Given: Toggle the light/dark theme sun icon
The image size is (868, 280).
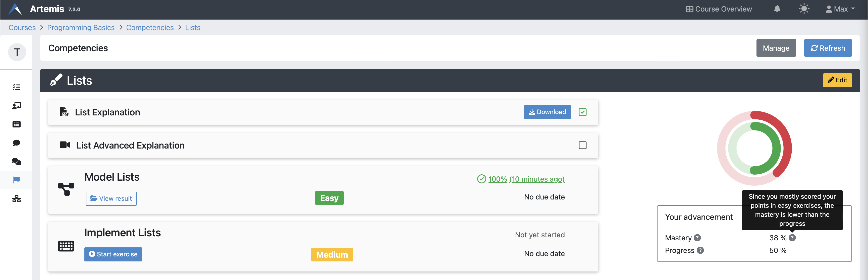Looking at the screenshot, I should click(x=804, y=9).
